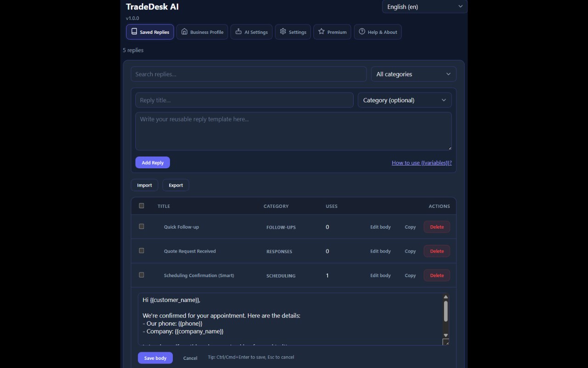Click the Search replies field
The image size is (588, 368).
click(x=249, y=74)
